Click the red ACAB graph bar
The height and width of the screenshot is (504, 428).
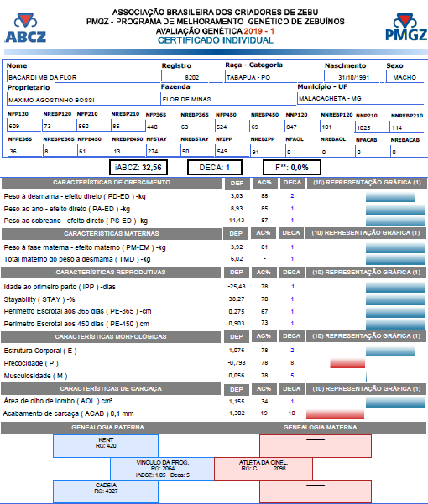click(x=335, y=414)
